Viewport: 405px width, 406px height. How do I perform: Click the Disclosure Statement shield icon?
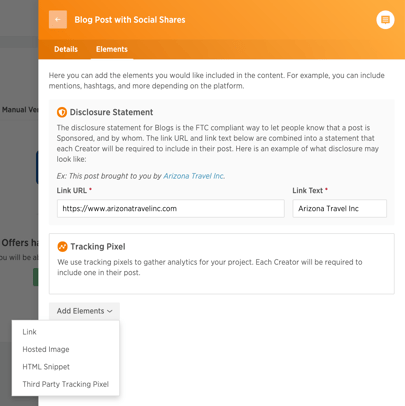[62, 112]
